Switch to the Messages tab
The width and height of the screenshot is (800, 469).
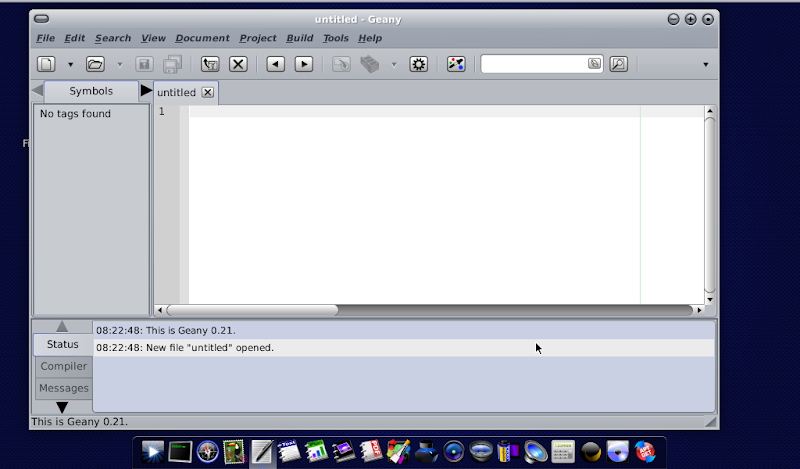64,388
